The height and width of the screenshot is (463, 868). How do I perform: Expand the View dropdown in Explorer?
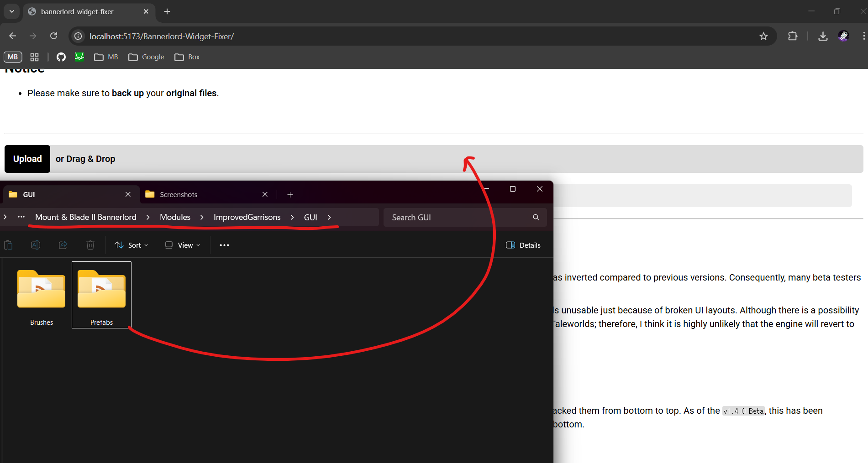[x=183, y=245]
